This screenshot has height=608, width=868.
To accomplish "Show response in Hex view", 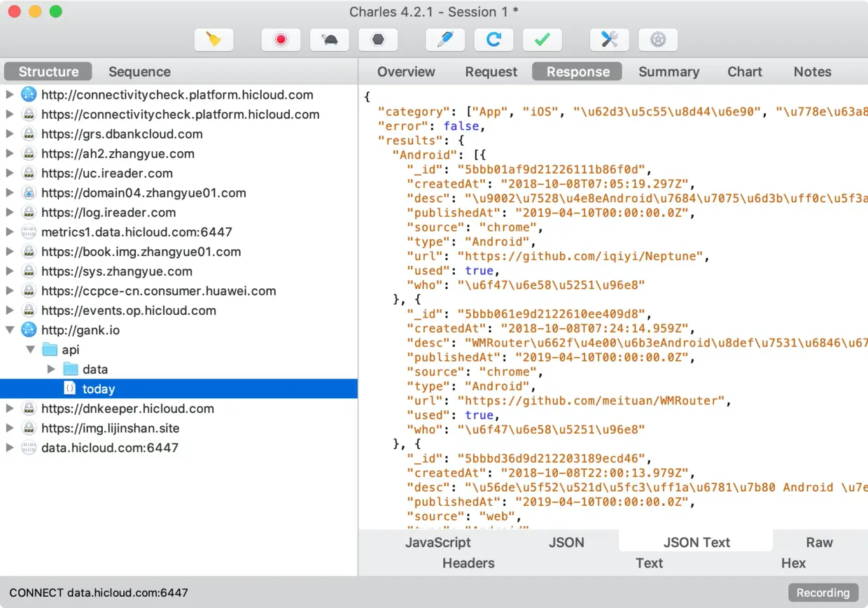I will (793, 563).
